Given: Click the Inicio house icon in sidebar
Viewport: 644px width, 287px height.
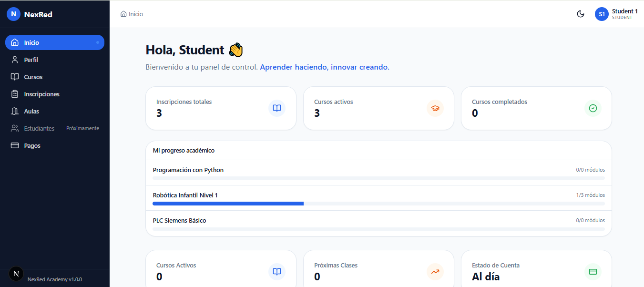Looking at the screenshot, I should (15, 42).
